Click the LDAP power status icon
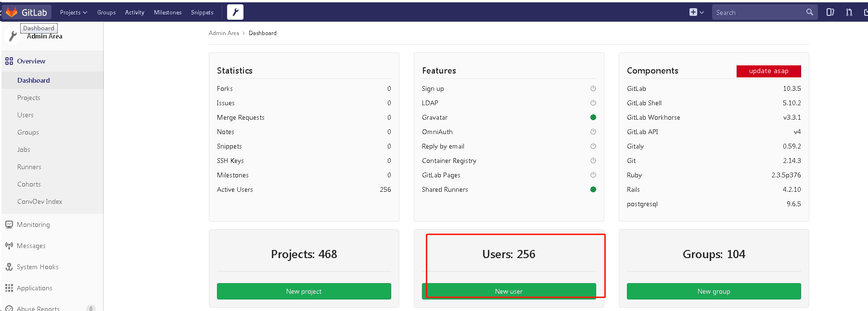 point(593,103)
